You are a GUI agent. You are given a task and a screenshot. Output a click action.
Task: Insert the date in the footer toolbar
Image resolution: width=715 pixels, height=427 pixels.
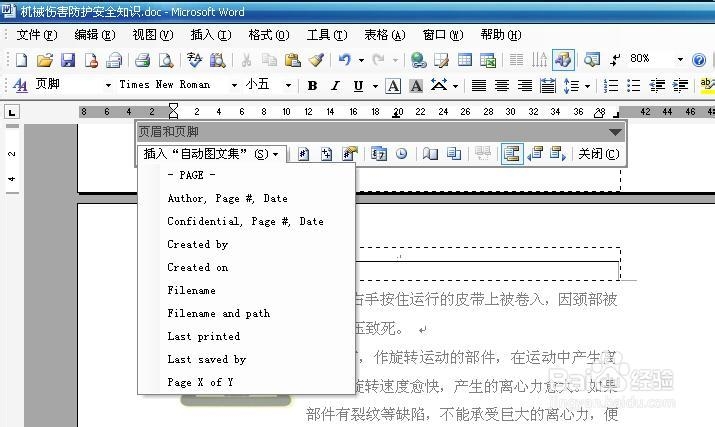pyautogui.click(x=378, y=154)
